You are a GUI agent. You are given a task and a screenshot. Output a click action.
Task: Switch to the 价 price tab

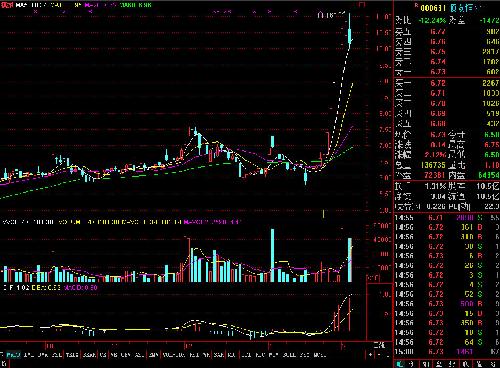point(411,364)
